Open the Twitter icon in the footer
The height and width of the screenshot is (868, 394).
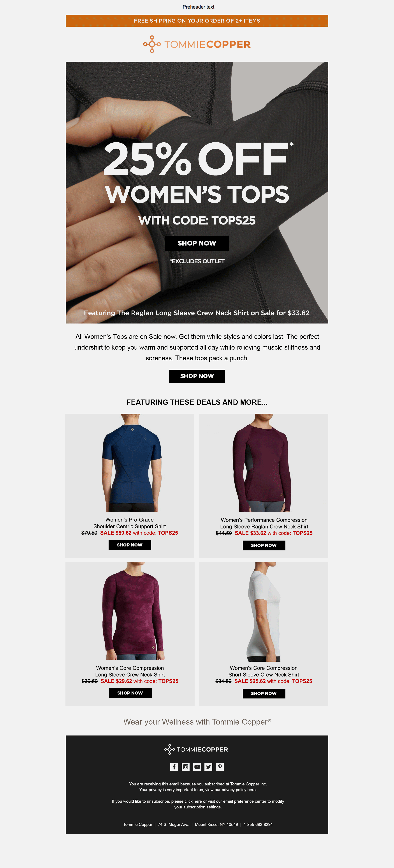pos(208,767)
